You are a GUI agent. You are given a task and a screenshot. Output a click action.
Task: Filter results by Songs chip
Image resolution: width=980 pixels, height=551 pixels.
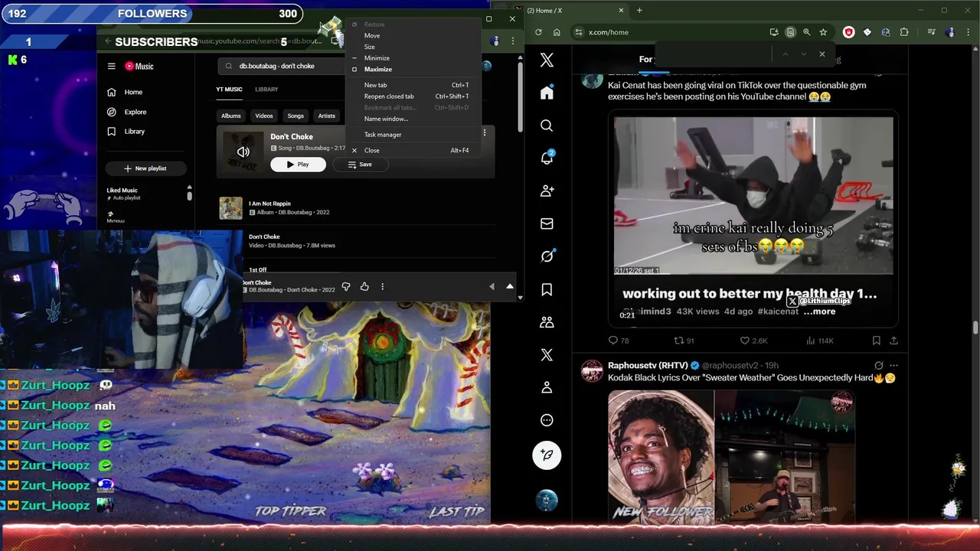pyautogui.click(x=296, y=116)
